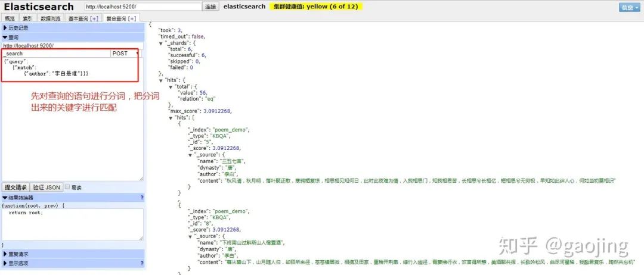This screenshot has width=644, height=275.
Task: Switch to the 索引 tab
Action: coord(28,18)
